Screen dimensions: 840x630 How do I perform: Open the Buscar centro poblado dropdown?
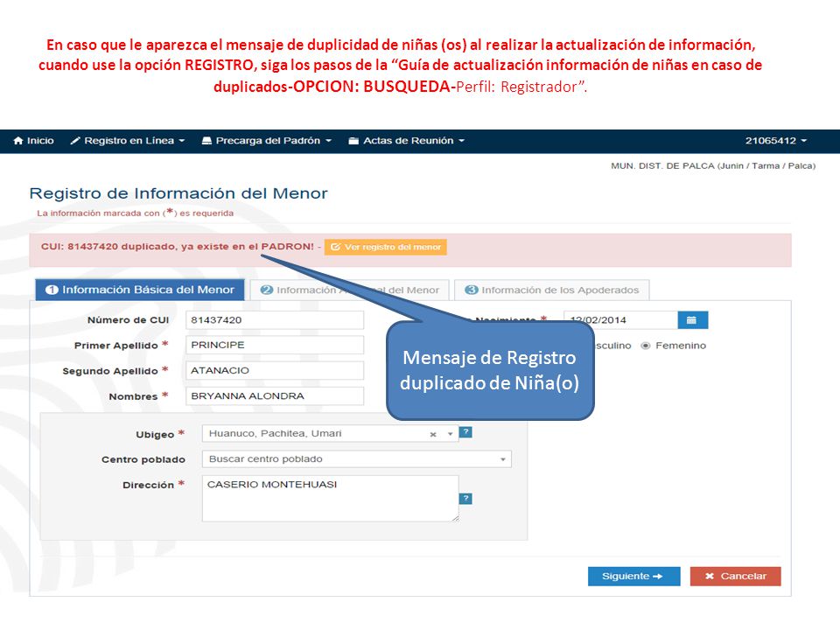click(x=357, y=459)
